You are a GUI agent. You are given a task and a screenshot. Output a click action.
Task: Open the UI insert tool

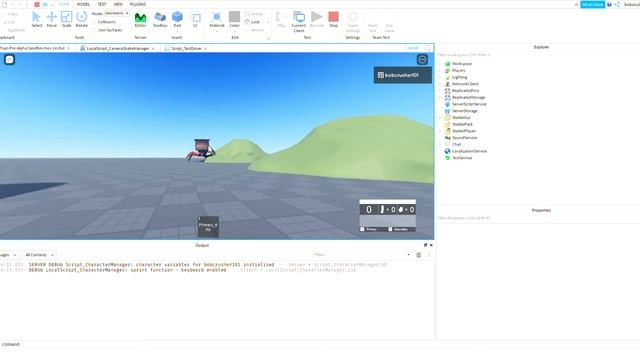(x=196, y=19)
